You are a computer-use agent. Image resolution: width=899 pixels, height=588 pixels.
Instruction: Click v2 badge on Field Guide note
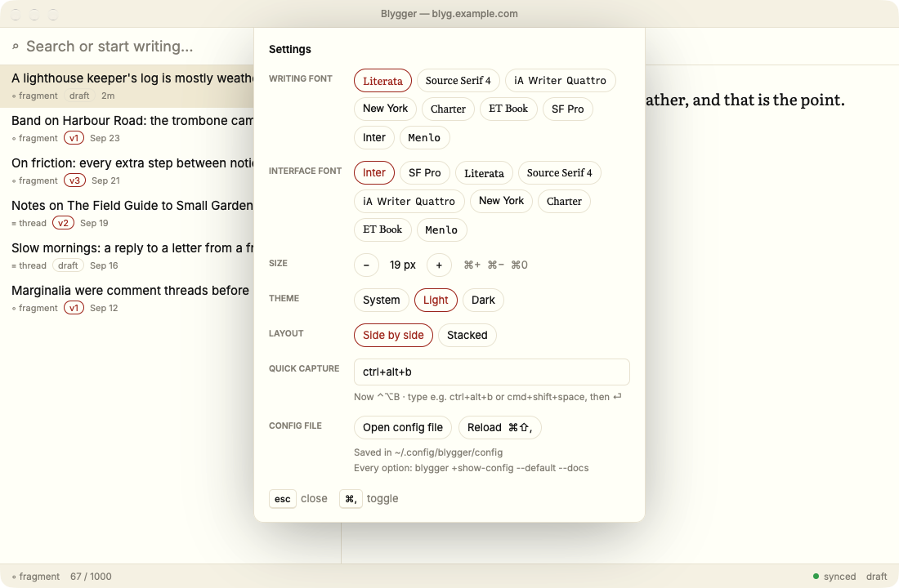[x=63, y=223]
